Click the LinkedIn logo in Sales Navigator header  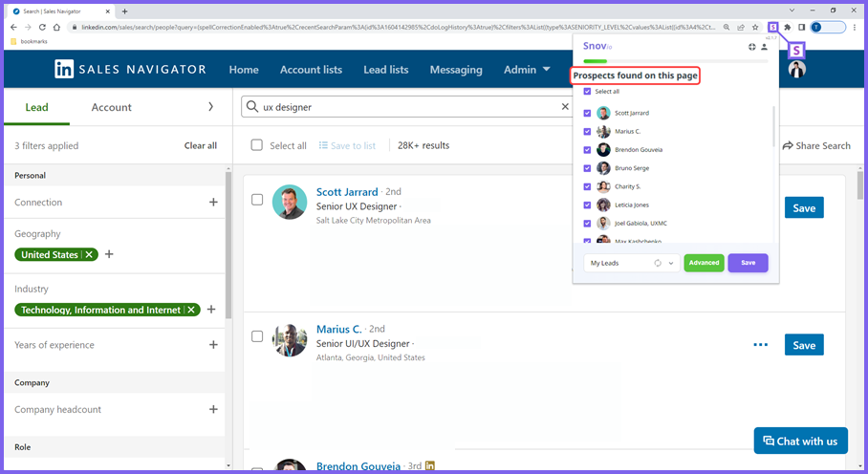pyautogui.click(x=64, y=69)
